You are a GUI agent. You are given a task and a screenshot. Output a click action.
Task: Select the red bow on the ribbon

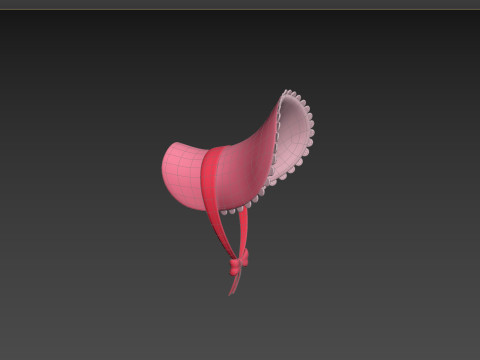click(x=239, y=262)
